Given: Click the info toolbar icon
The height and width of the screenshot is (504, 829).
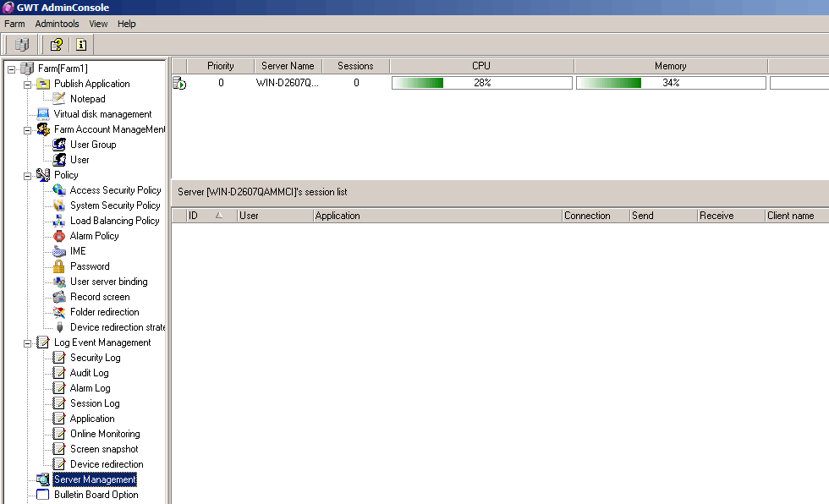Looking at the screenshot, I should click(81, 45).
